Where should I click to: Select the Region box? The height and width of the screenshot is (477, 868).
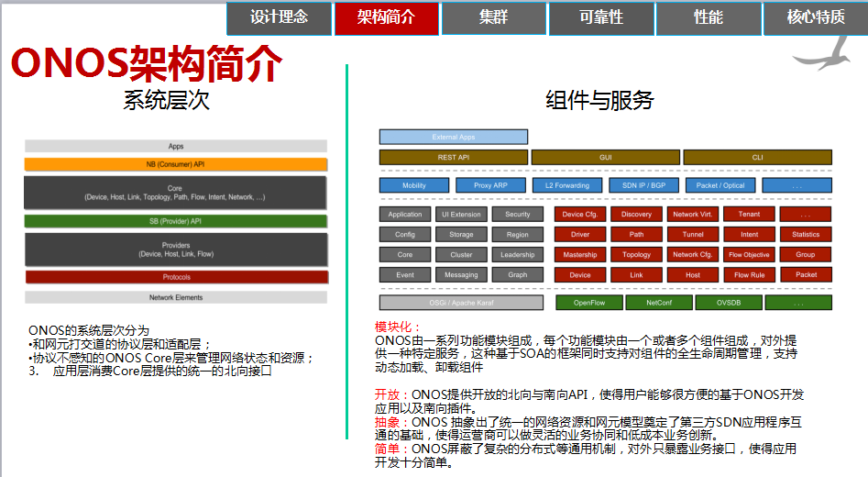point(518,235)
